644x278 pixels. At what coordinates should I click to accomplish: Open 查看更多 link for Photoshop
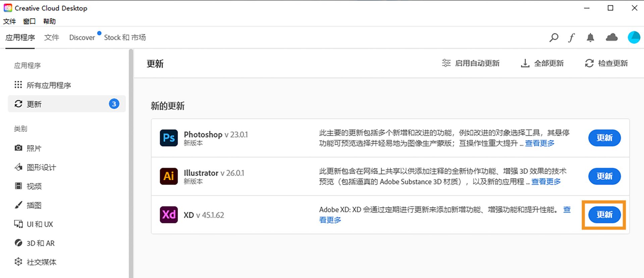click(x=540, y=143)
